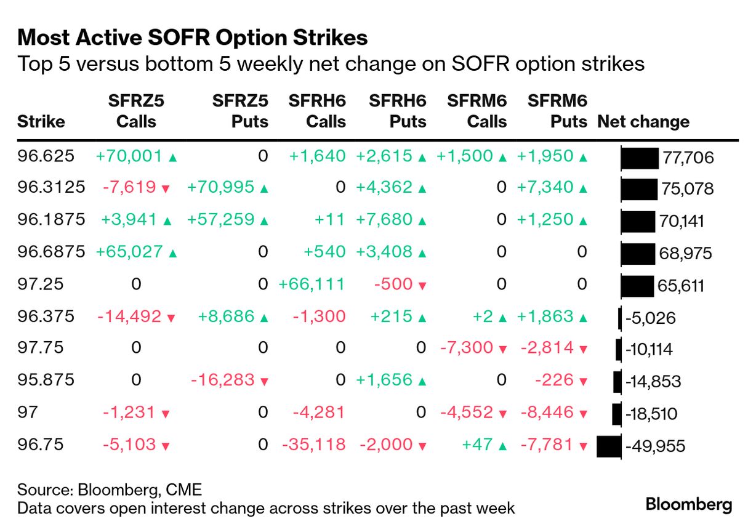Click the red arrow next to -16,283
Image resolution: width=756 pixels, height=532 pixels.
tap(264, 382)
